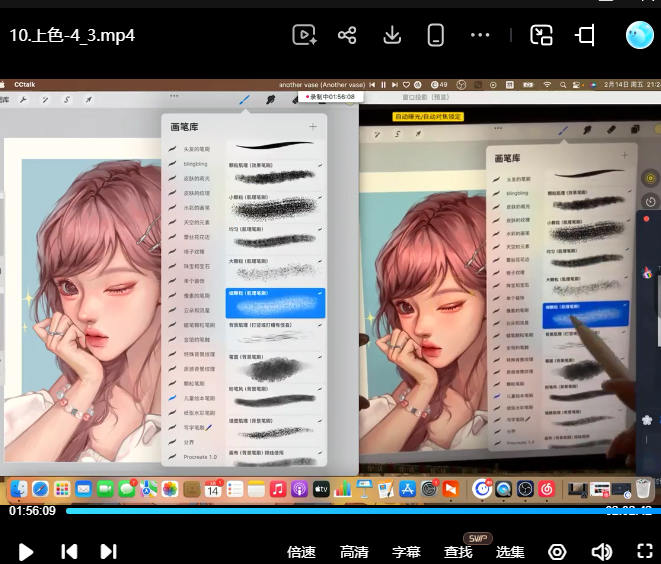Open OBS from the Dock
The height and width of the screenshot is (564, 661).
click(525, 489)
